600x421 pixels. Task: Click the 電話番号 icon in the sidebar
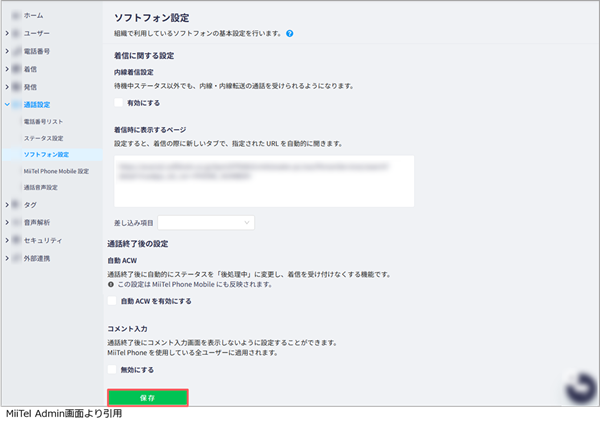click(15, 50)
